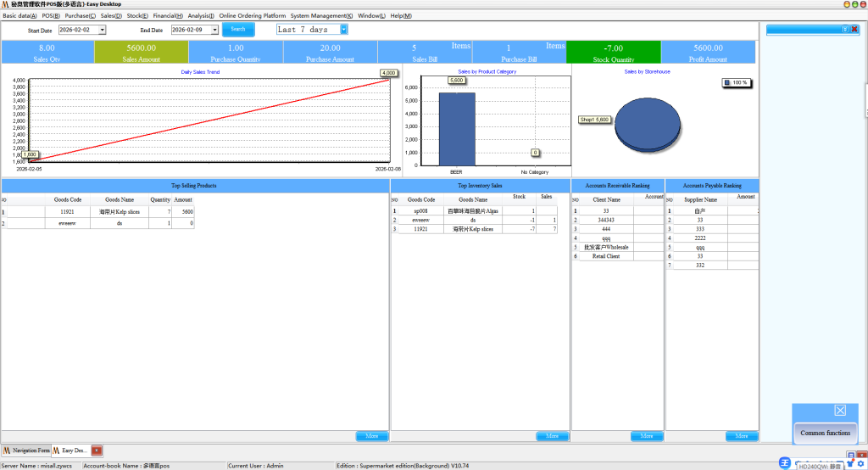Open the System Management menu
Image resolution: width=868 pixels, height=470 pixels.
[321, 16]
